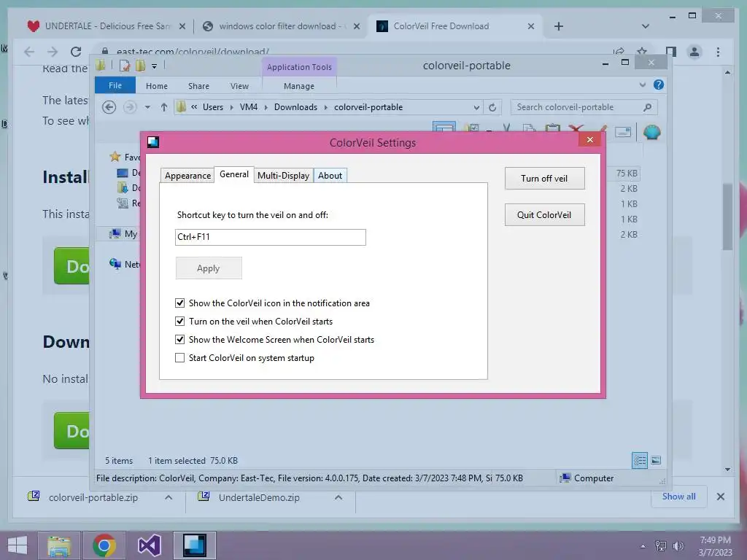
Task: Click the Computer icon in Explorer status bar
Action: [565, 478]
